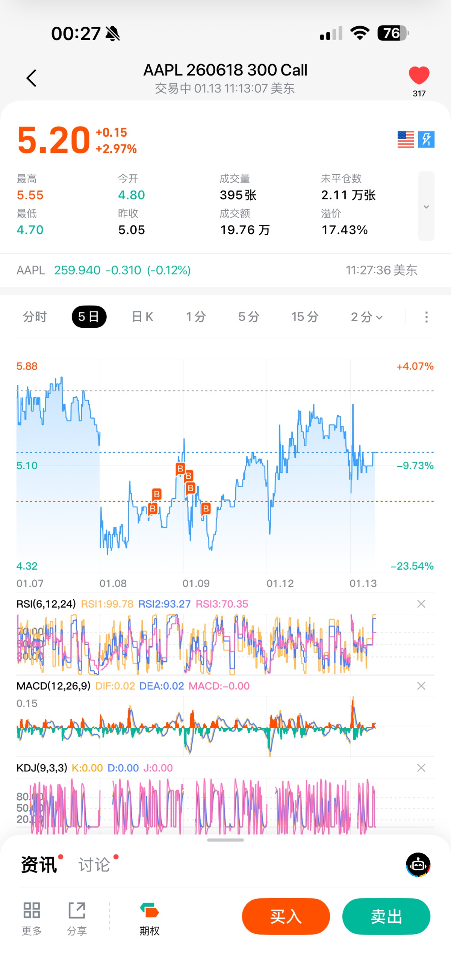Switch to the 分时 chart tab
This screenshot has width=451, height=980.
pyautogui.click(x=35, y=316)
